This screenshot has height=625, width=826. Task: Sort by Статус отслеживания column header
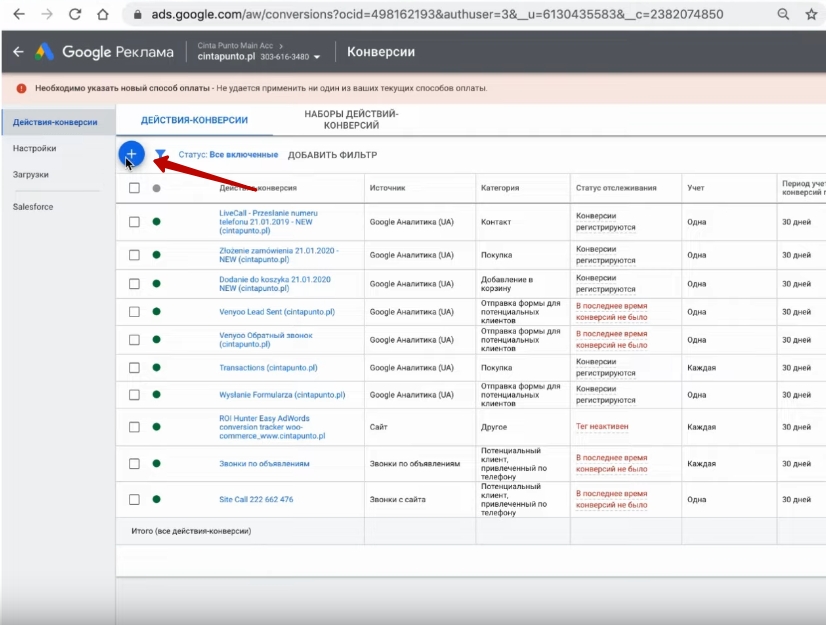coord(616,188)
